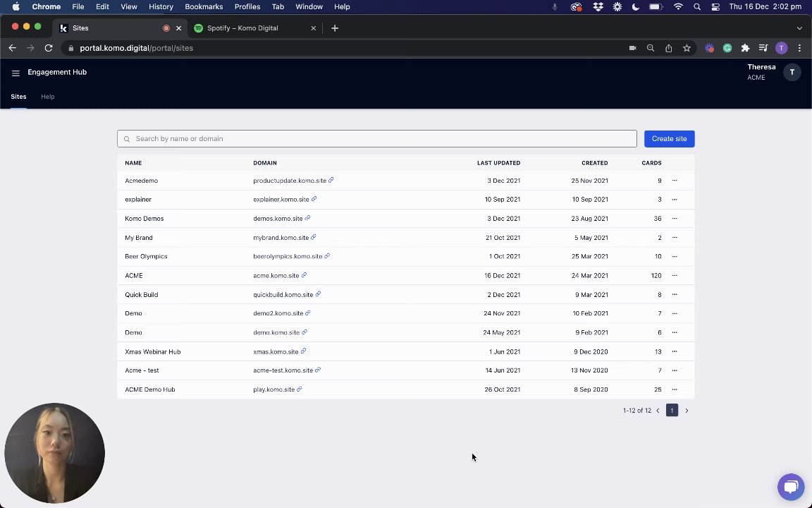Open the external link icon beside productupdate.komo.site
The width and height of the screenshot is (812, 508).
(331, 181)
